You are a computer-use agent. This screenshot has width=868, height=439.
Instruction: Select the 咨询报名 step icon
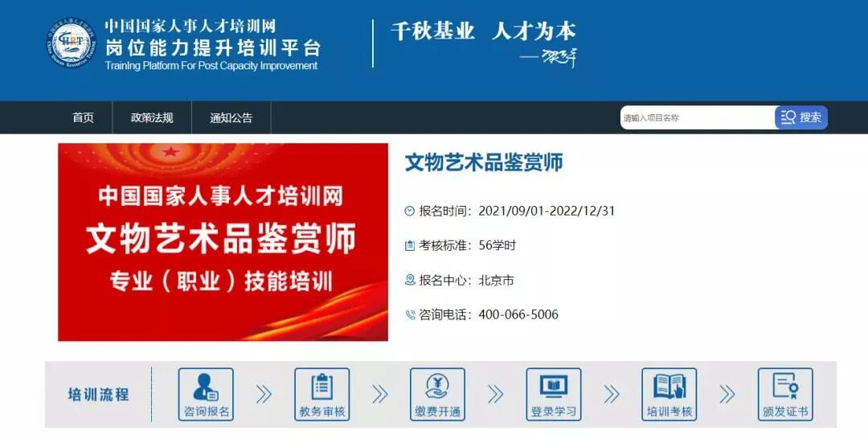[206, 394]
